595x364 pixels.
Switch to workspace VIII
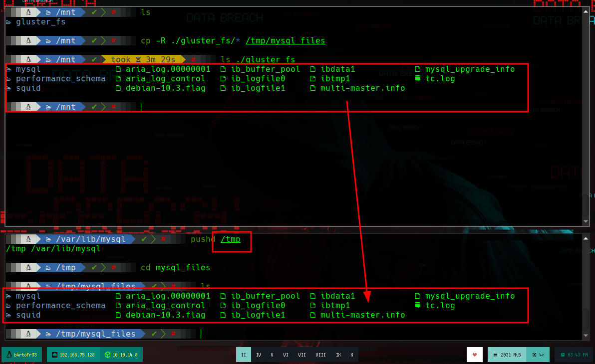(x=320, y=355)
